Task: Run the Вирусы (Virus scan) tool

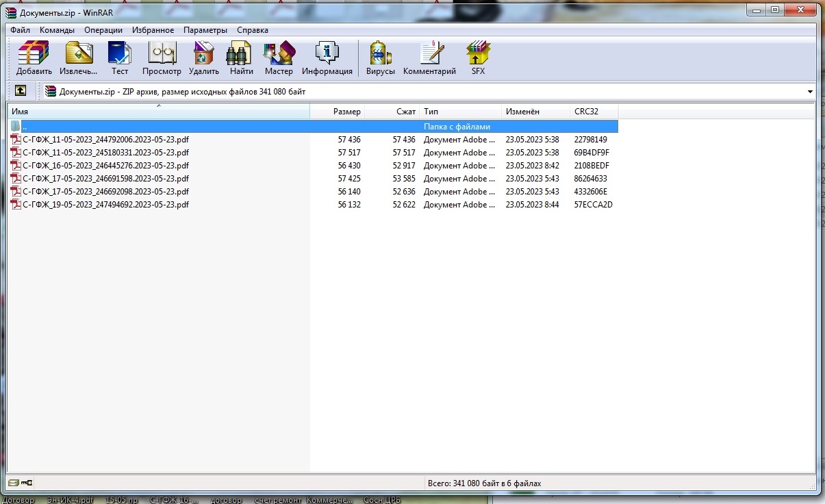Action: 380,58
